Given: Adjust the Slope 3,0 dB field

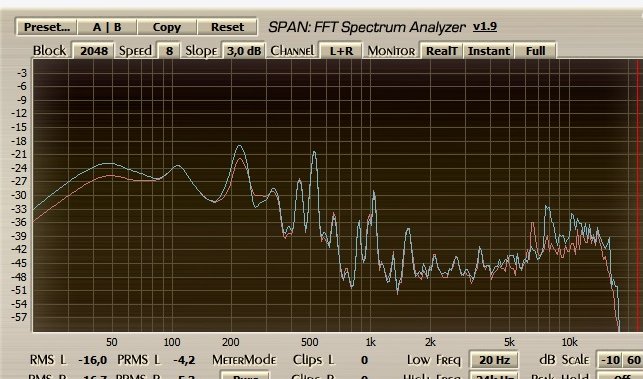Looking at the screenshot, I should click(244, 51).
